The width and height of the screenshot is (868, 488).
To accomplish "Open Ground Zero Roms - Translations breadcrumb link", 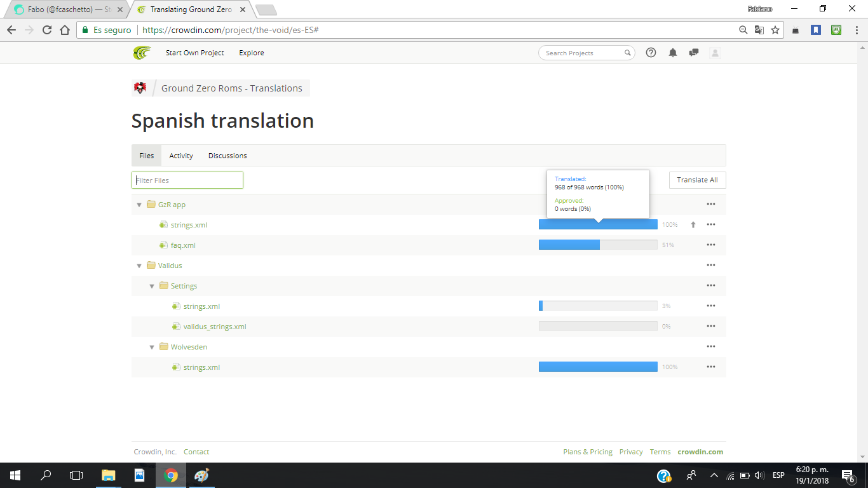I will coord(232,88).
